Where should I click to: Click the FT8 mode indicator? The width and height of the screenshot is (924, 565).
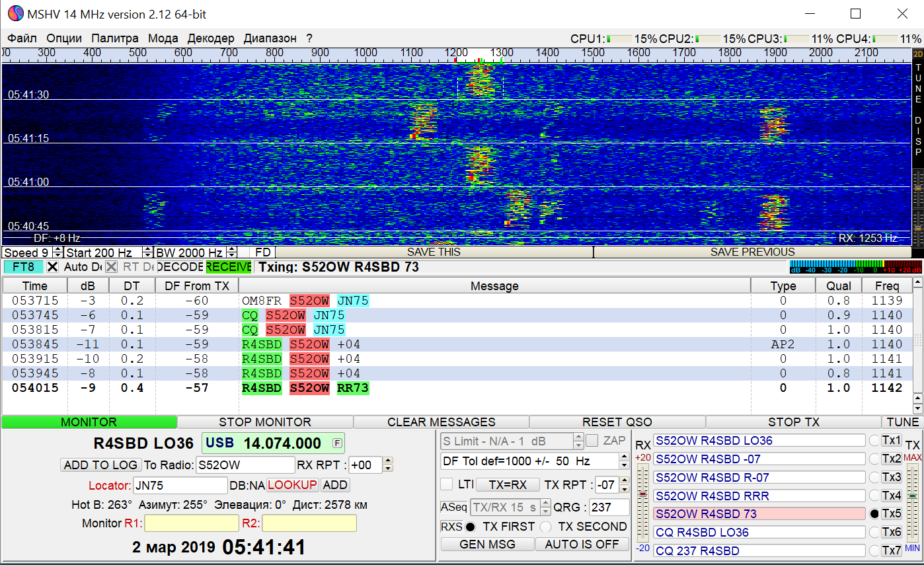coord(24,267)
